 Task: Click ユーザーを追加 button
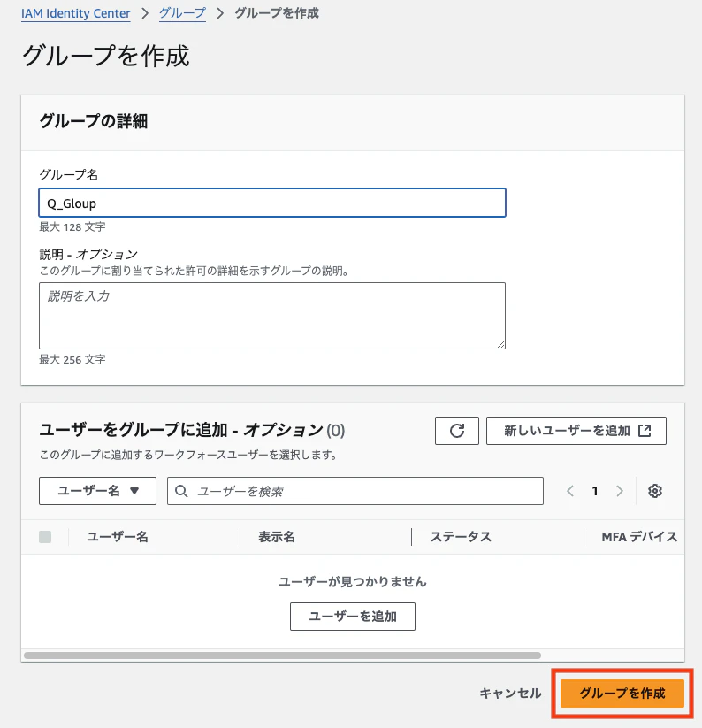pyautogui.click(x=353, y=617)
